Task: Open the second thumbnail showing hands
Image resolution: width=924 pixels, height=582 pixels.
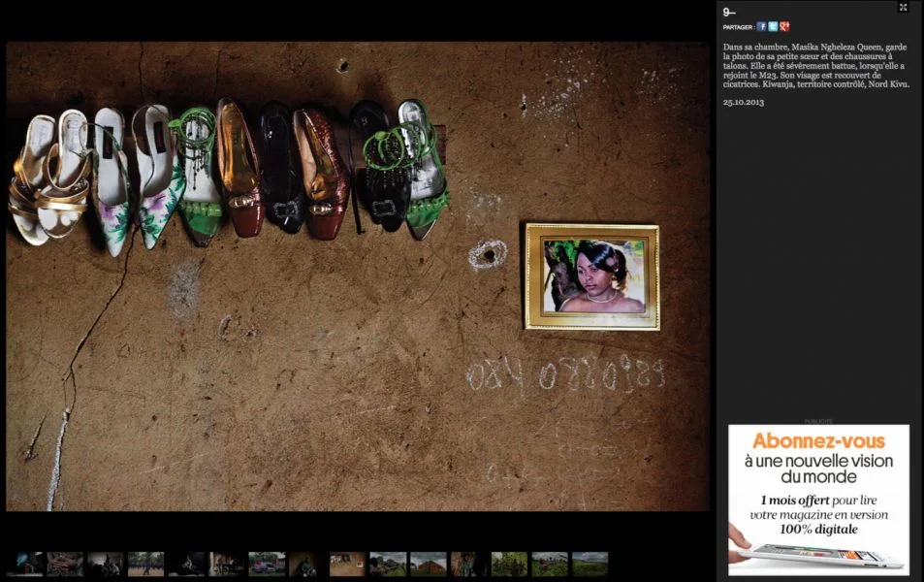Action: [x=65, y=564]
